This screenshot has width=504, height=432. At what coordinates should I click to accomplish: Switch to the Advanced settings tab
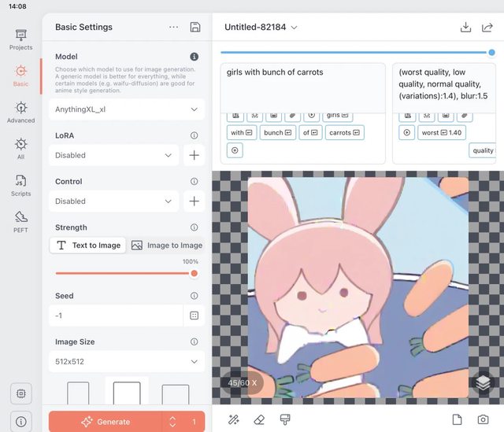[x=20, y=112]
